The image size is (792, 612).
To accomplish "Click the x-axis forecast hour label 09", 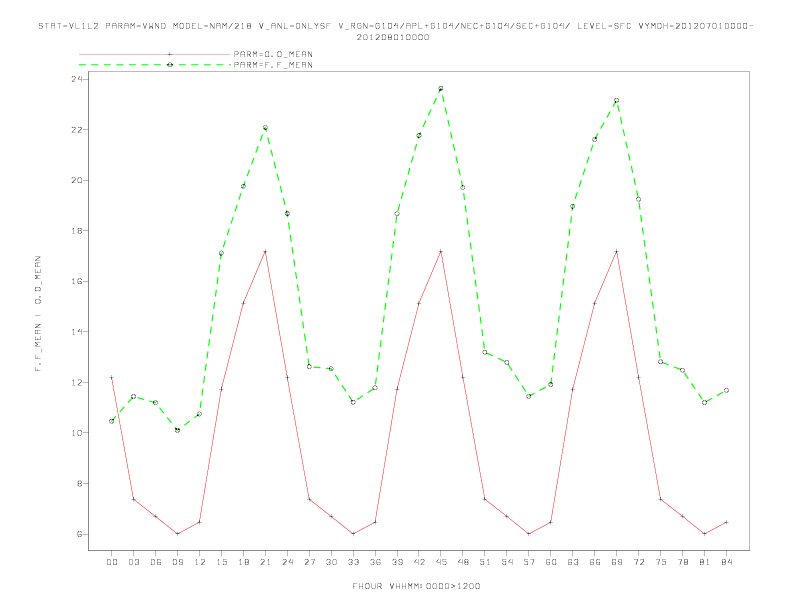I will pos(177,562).
